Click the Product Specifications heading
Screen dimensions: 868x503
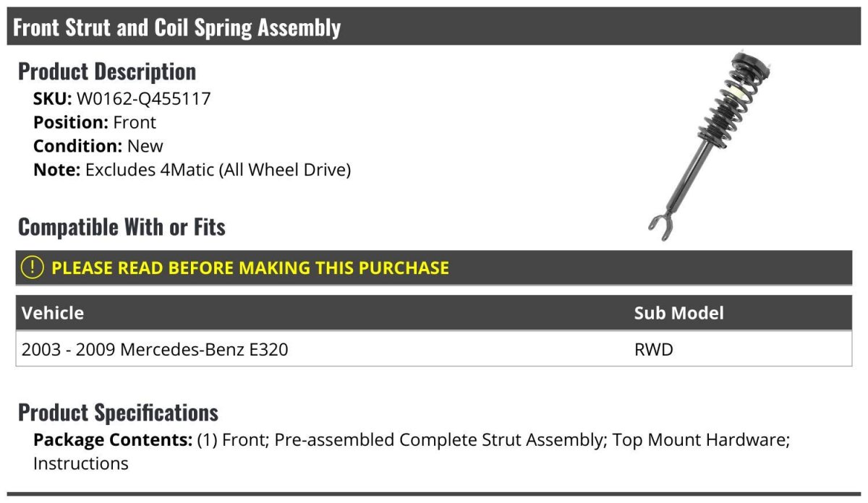click(x=118, y=413)
